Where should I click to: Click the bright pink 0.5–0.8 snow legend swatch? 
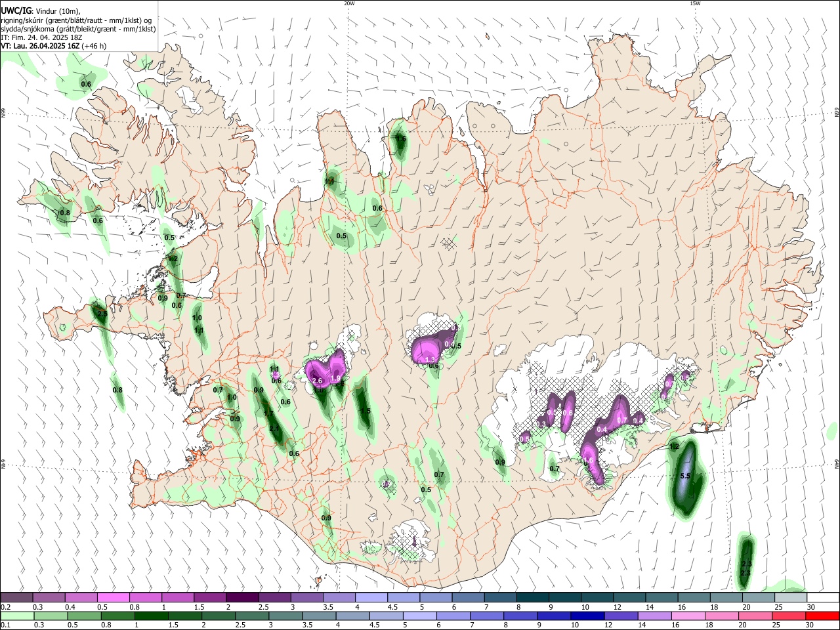click(x=114, y=598)
